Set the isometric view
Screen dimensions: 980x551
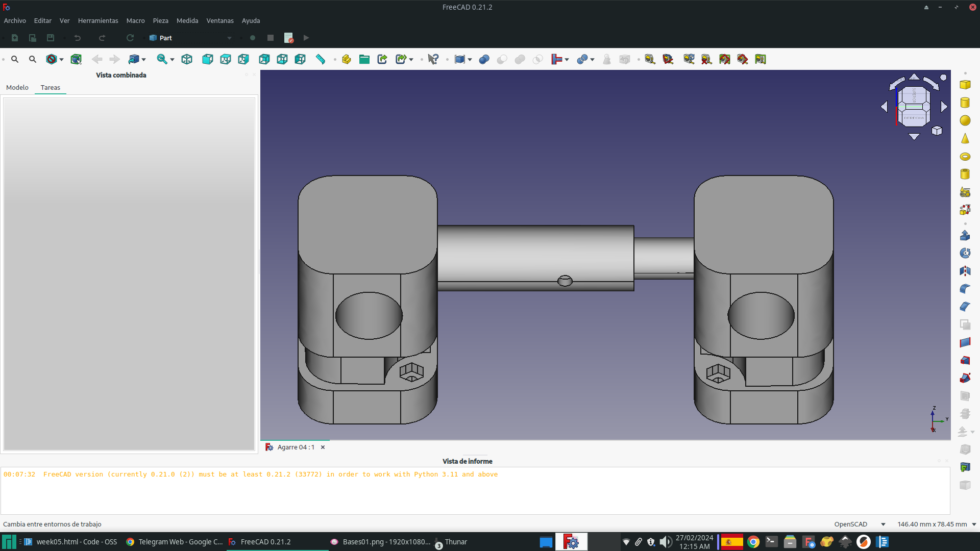(x=187, y=59)
